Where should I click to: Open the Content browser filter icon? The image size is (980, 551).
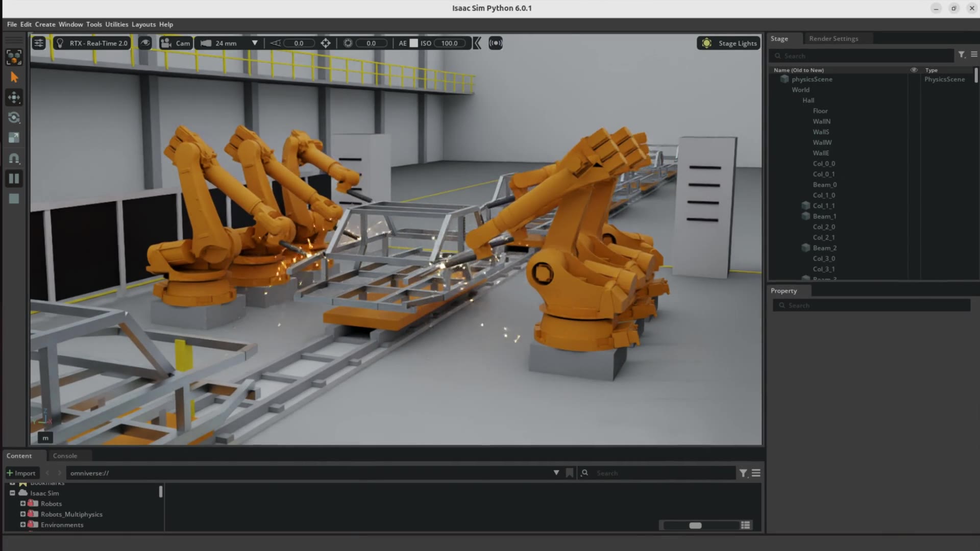744,473
